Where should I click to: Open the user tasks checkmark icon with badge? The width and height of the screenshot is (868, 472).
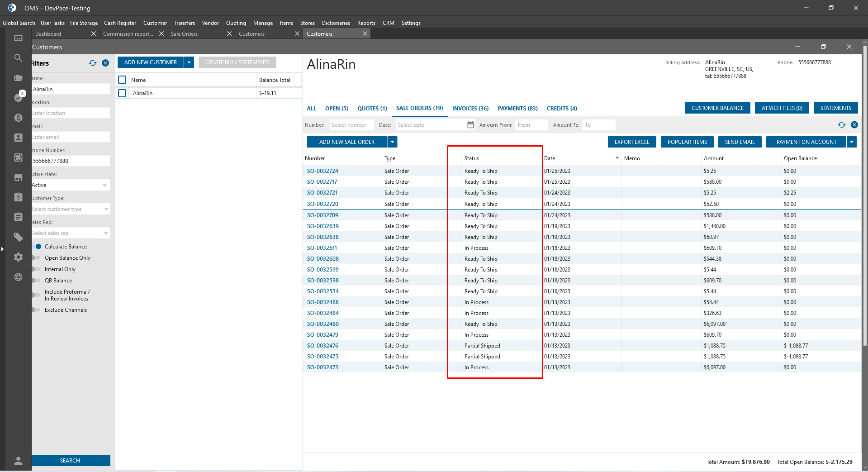(x=19, y=97)
